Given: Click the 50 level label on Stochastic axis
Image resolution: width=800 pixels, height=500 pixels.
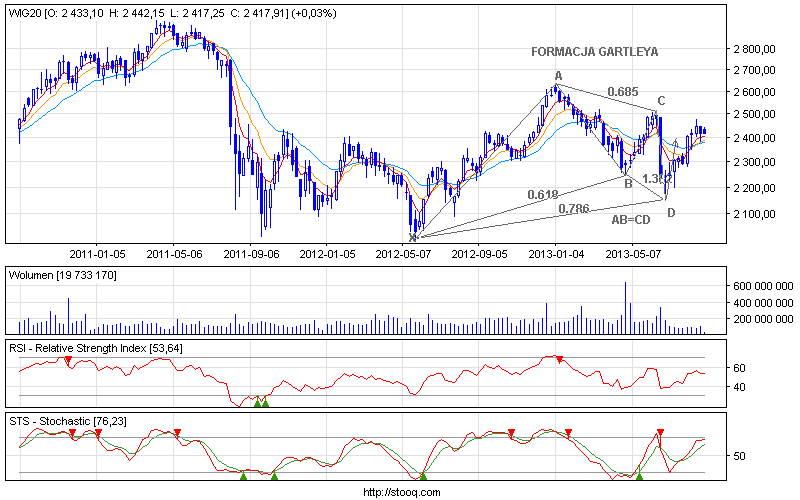Looking at the screenshot, I should point(739,456).
